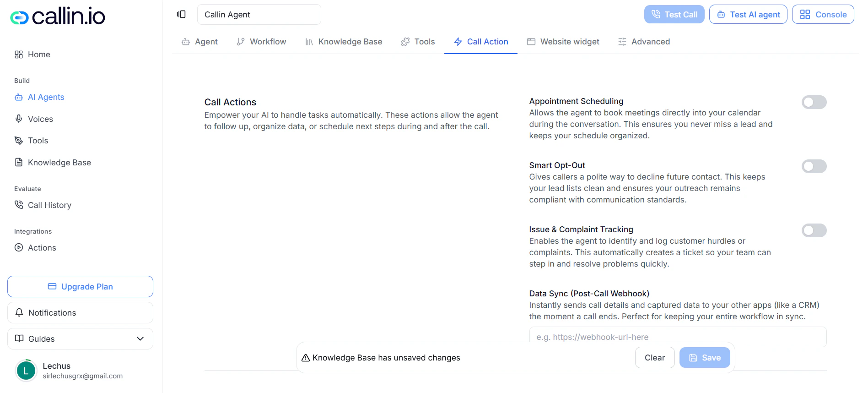The width and height of the screenshot is (868, 393).
Task: Click the Callin Agent name field
Action: click(x=259, y=15)
